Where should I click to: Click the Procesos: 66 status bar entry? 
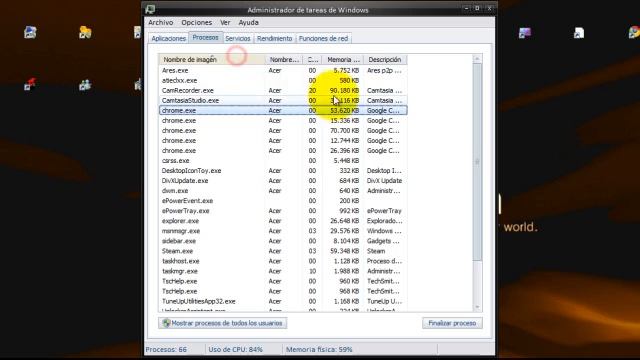[166, 349]
